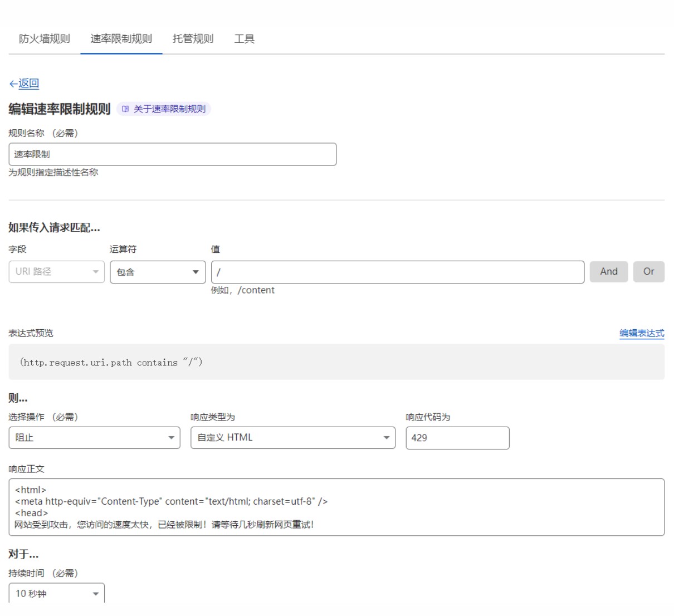Image resolution: width=674 pixels, height=616 pixels.
Task: Open the 关于速率限制规则 help link
Action: click(169, 109)
